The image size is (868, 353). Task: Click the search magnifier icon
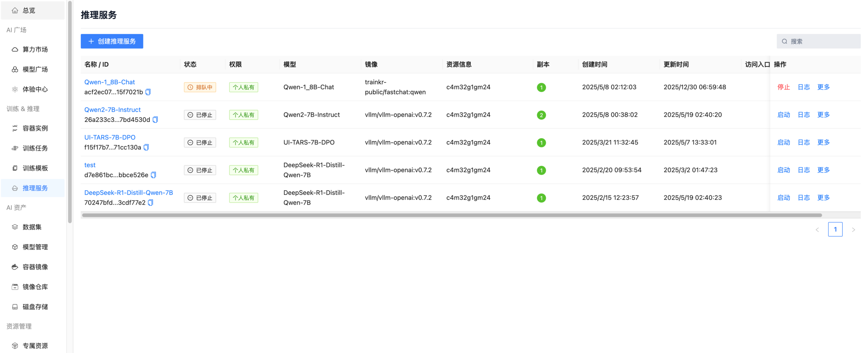tap(784, 41)
